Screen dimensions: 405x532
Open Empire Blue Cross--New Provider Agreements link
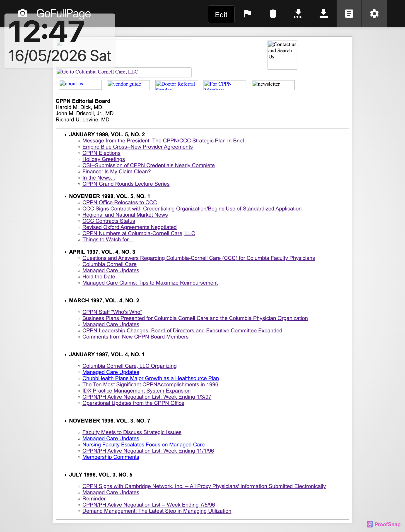point(137,147)
